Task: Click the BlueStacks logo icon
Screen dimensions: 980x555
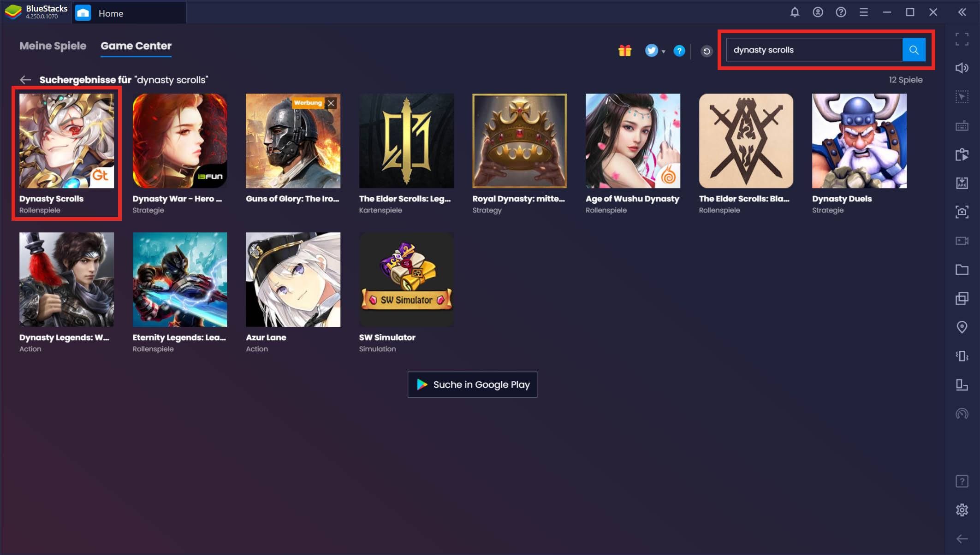Action: click(x=13, y=12)
